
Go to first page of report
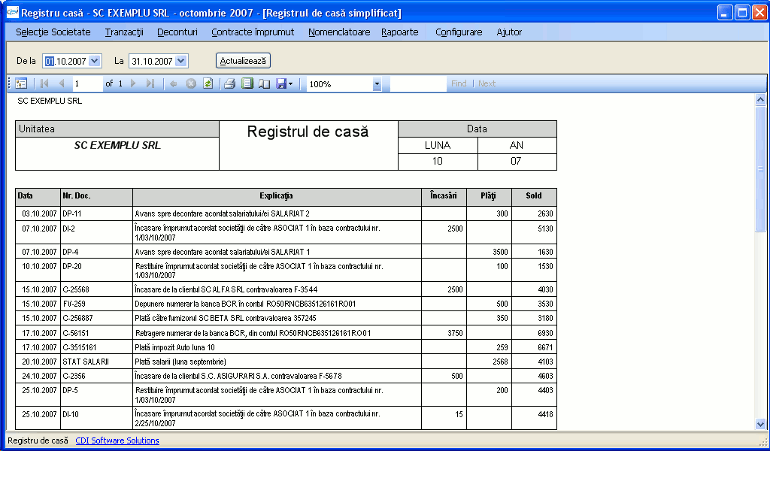44,84
